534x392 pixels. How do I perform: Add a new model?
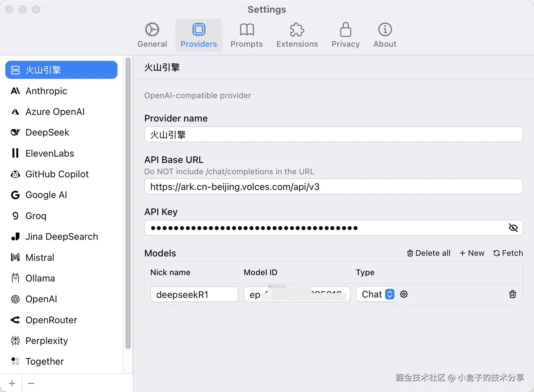click(472, 253)
